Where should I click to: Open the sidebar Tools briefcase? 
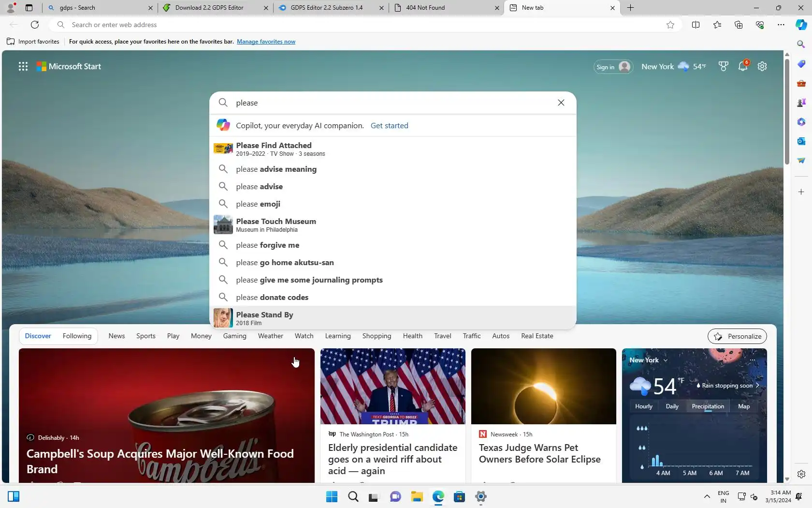tap(801, 83)
